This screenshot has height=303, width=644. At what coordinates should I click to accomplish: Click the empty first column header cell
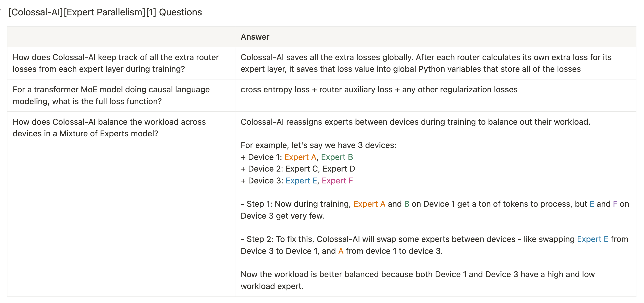coord(121,37)
